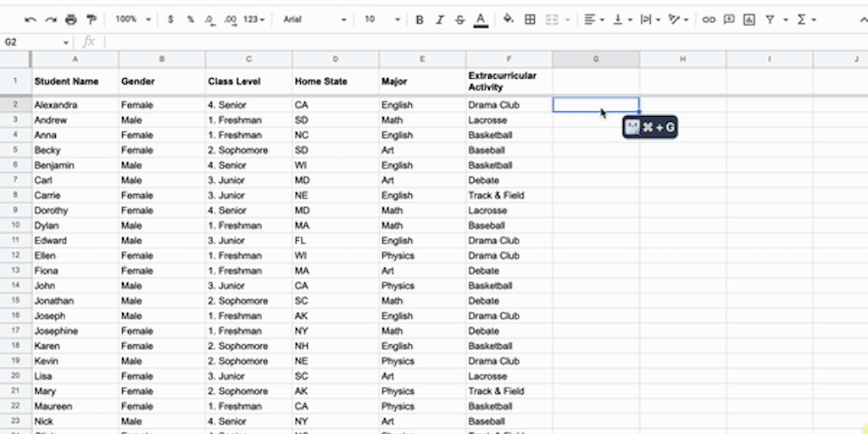The height and width of the screenshot is (434, 868).
Task: Insert a comment using comment icon
Action: tap(728, 19)
